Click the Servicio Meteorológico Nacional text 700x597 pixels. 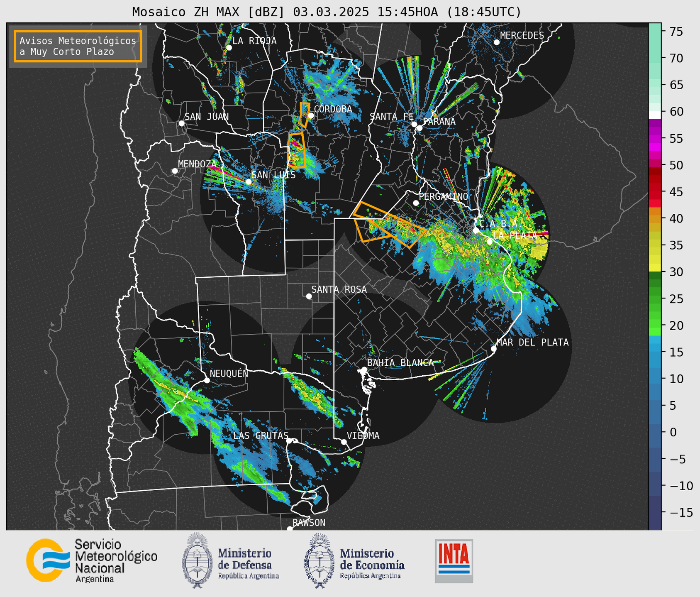116,560
